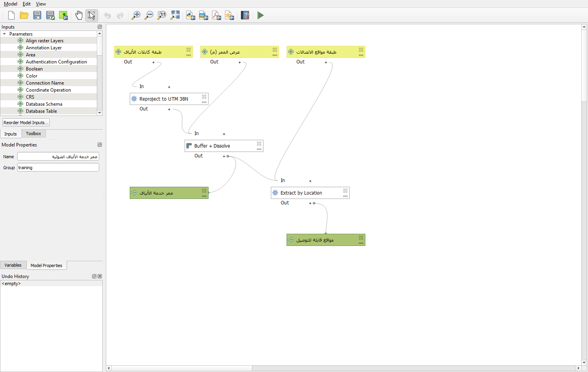Screen dimensions: 588x372
Task: Switch to the Toolbox tab
Action: coord(33,134)
